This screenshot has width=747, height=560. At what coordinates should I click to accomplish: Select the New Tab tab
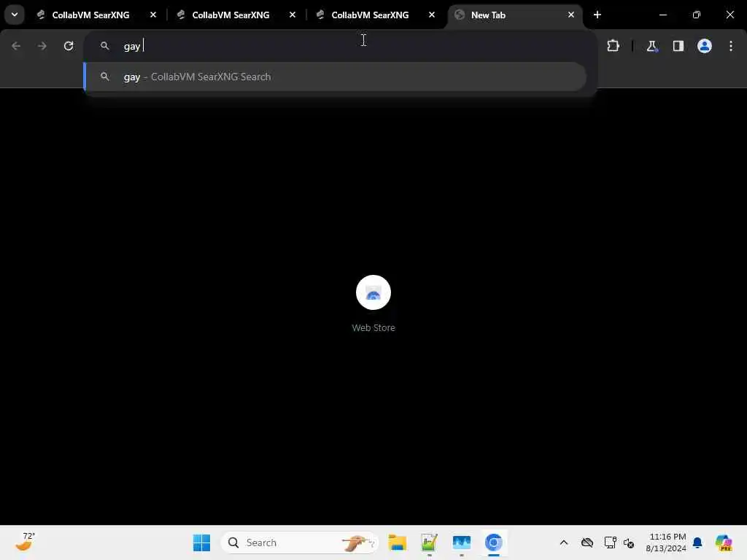tap(514, 15)
